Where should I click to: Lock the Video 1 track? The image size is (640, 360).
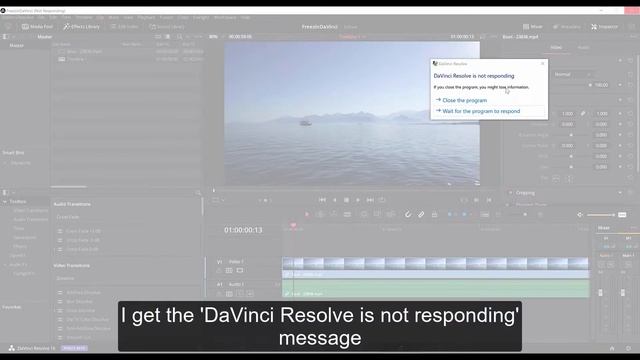219,271
